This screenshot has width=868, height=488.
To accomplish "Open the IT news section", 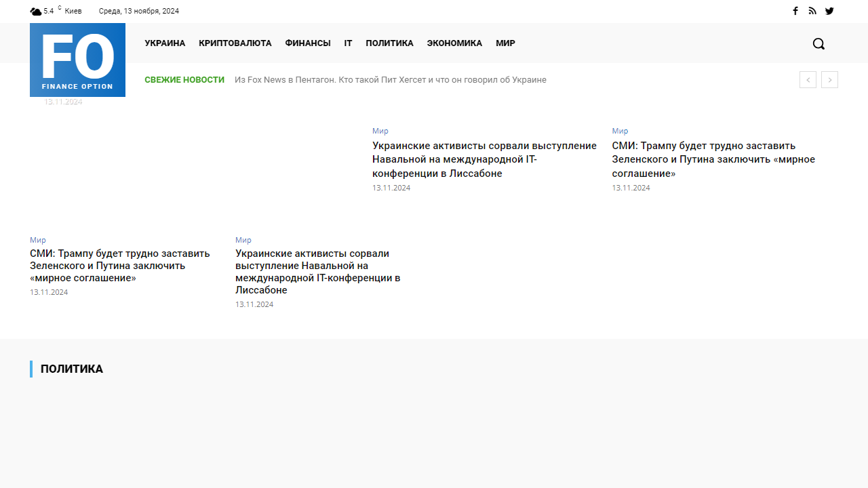I will [x=347, y=43].
